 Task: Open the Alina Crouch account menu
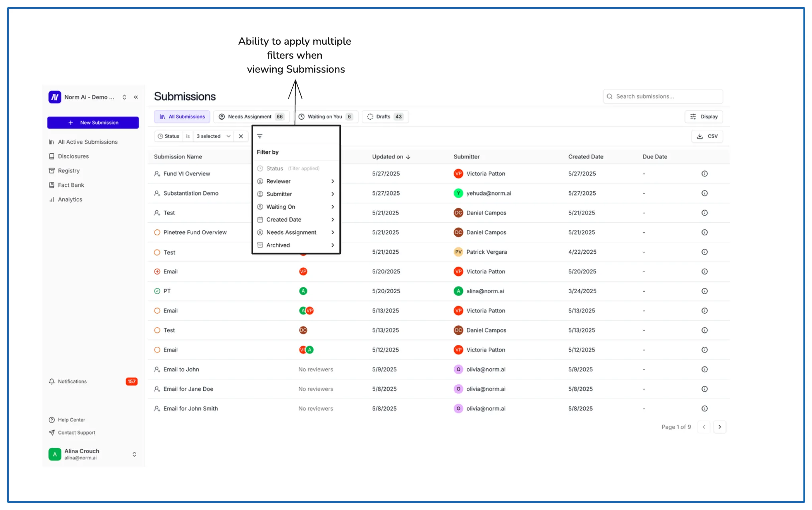93,454
